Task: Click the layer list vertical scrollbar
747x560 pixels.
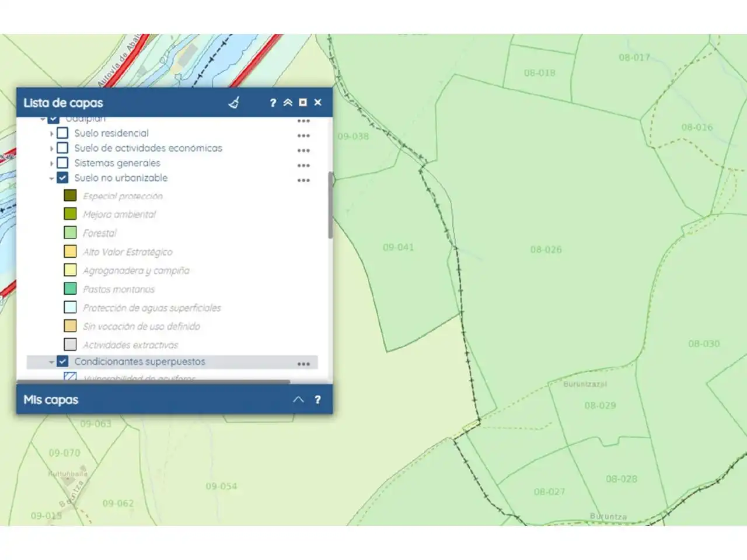Action: (330, 205)
